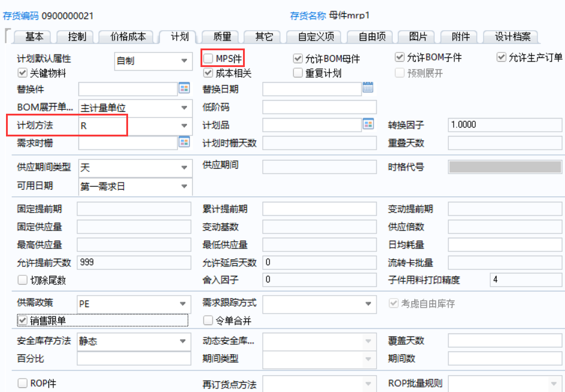The image size is (565, 392).
Task: Enable the MPS件 checkbox
Action: tap(208, 58)
